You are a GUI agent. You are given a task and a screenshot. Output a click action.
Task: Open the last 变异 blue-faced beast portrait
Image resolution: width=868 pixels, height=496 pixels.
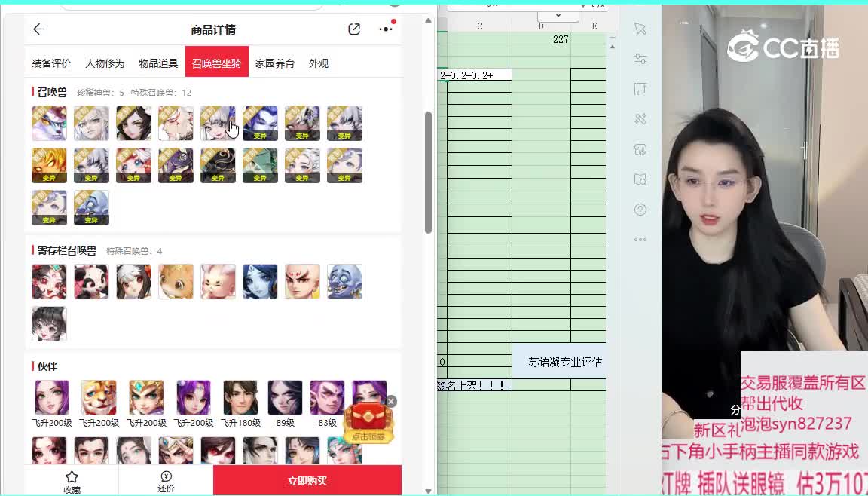coord(91,207)
